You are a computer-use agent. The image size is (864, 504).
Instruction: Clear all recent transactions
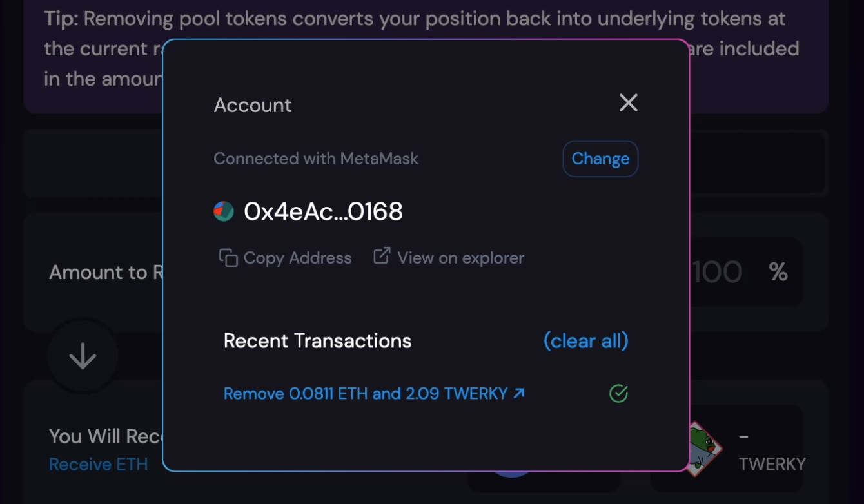click(585, 341)
